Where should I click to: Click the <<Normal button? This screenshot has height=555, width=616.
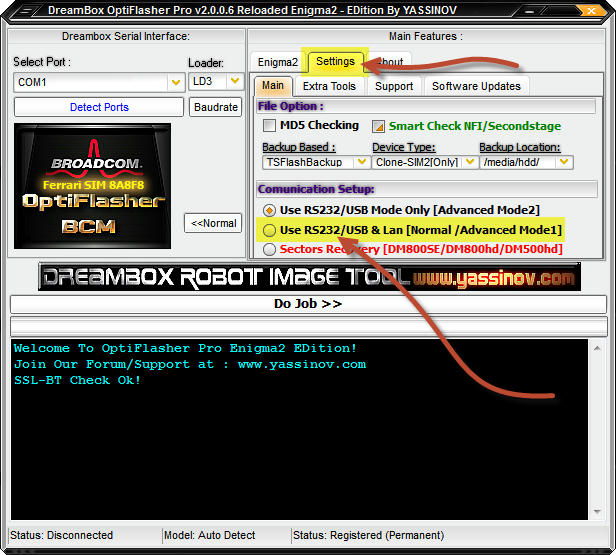pos(214,223)
